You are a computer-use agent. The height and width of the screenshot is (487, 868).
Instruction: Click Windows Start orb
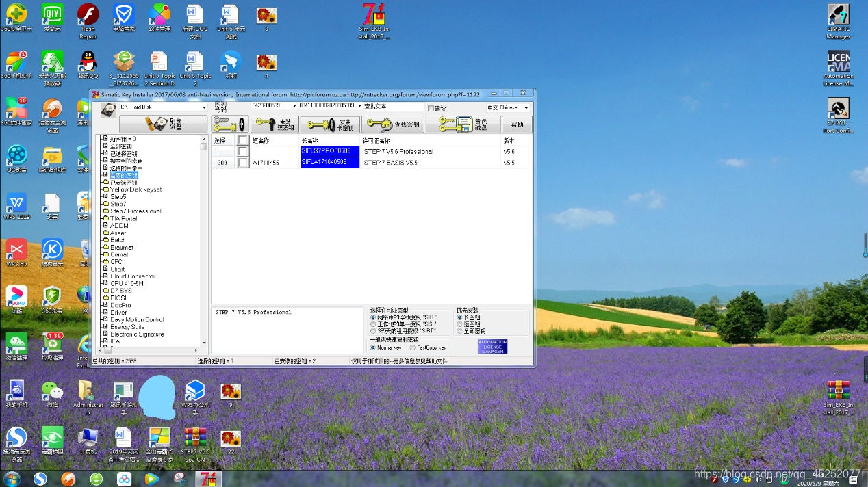pyautogui.click(x=12, y=478)
